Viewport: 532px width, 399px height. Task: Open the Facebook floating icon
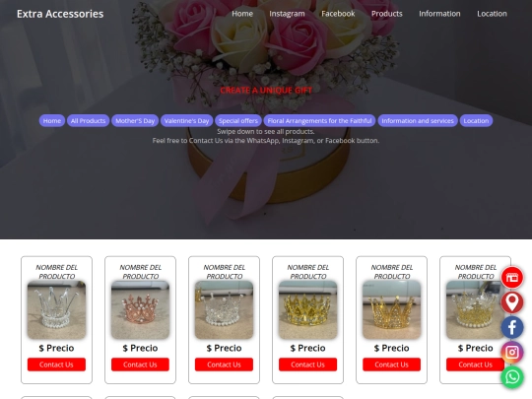tap(512, 327)
